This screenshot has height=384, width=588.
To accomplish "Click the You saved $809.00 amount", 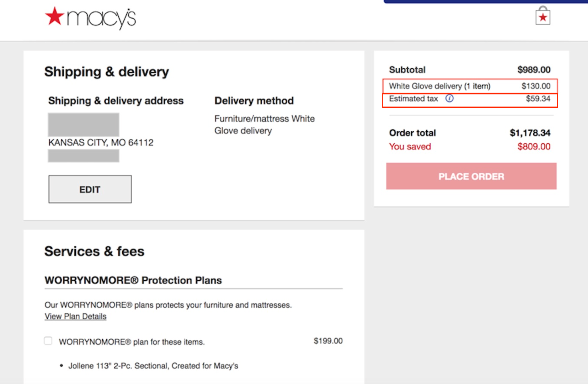I will click(534, 146).
